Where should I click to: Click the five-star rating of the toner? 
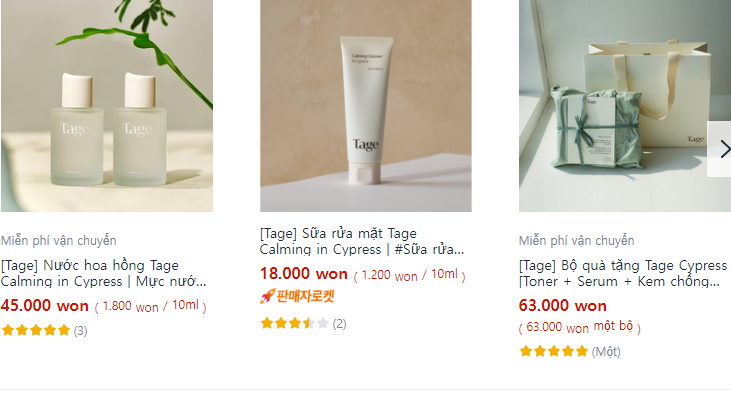pyautogui.click(x=36, y=331)
